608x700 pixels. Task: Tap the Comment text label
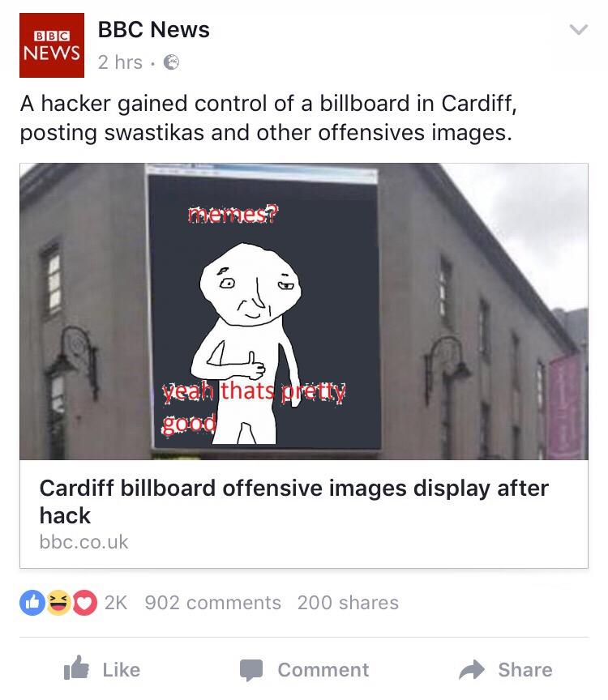(x=323, y=670)
